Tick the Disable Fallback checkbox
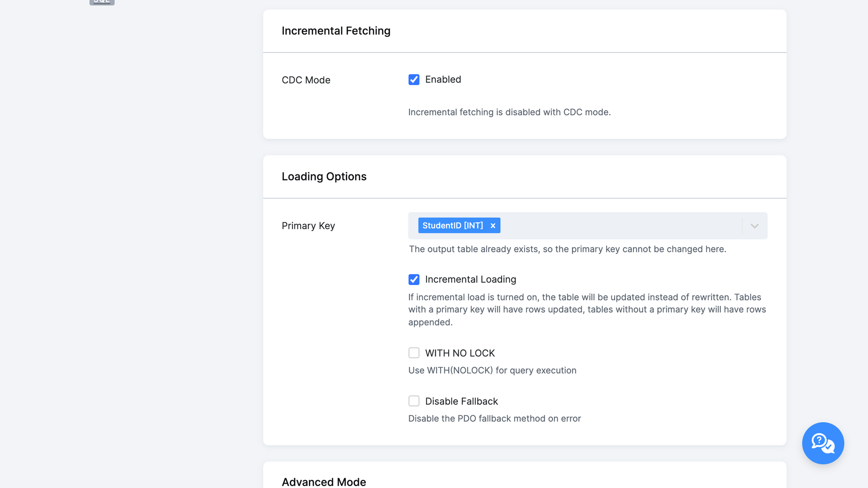 pyautogui.click(x=414, y=401)
